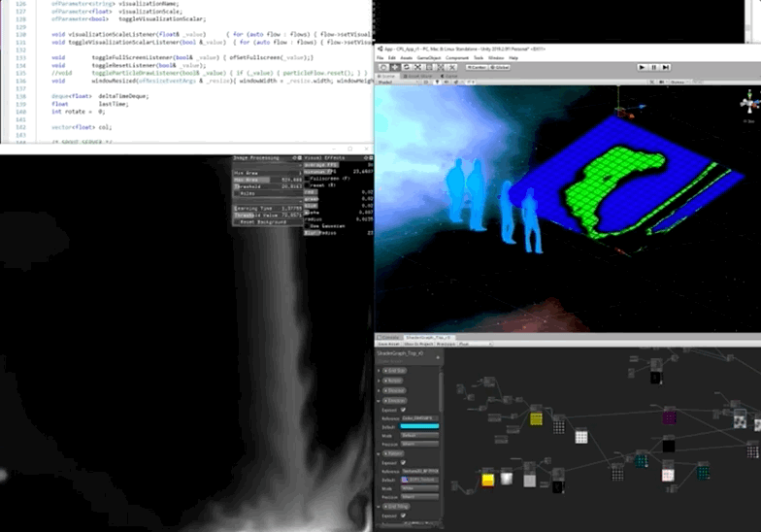761x532 pixels.
Task: Toggle the Center pivot mode button
Action: [x=477, y=68]
